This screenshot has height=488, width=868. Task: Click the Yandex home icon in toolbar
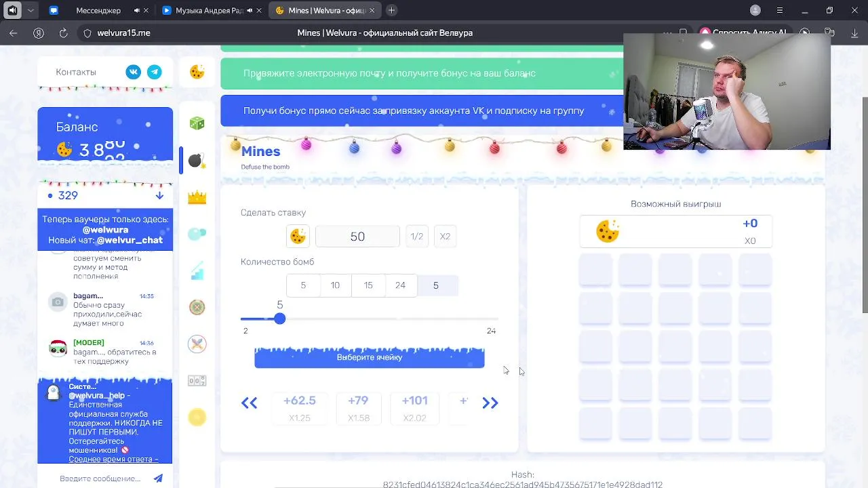pyautogui.click(x=39, y=33)
